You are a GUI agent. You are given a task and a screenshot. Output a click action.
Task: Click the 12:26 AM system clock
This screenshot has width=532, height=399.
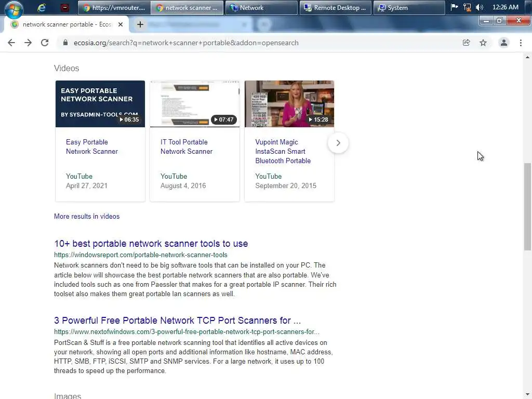(505, 7)
